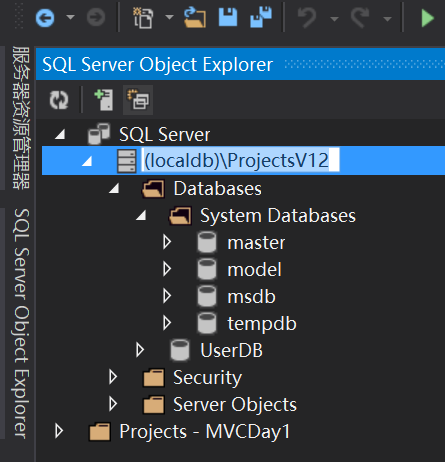Click the Add SQL Server icon
The width and height of the screenshot is (445, 462).
[x=104, y=99]
